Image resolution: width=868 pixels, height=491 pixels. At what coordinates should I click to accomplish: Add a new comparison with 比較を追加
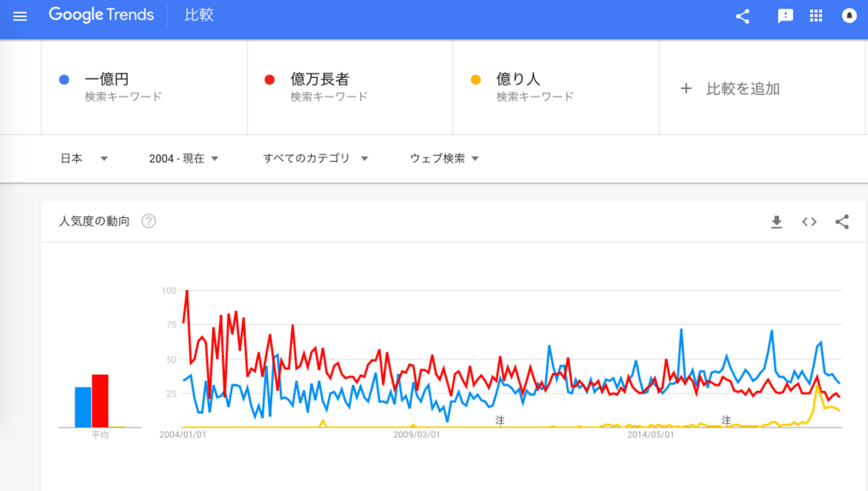729,87
